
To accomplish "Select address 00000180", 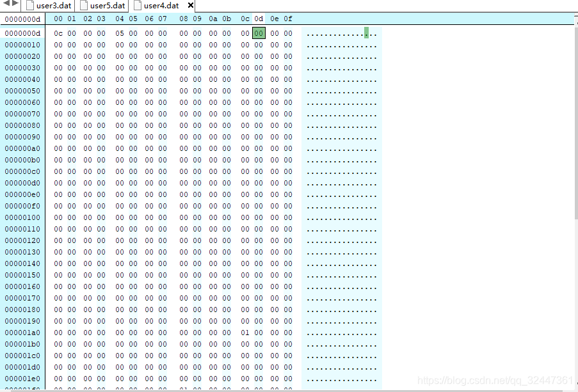I will pyautogui.click(x=22, y=310).
